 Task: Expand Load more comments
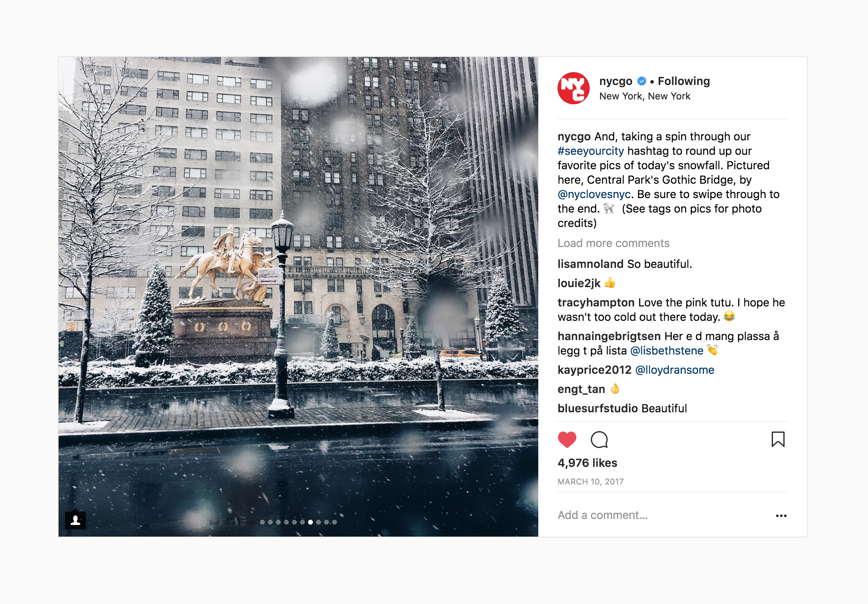(x=613, y=243)
